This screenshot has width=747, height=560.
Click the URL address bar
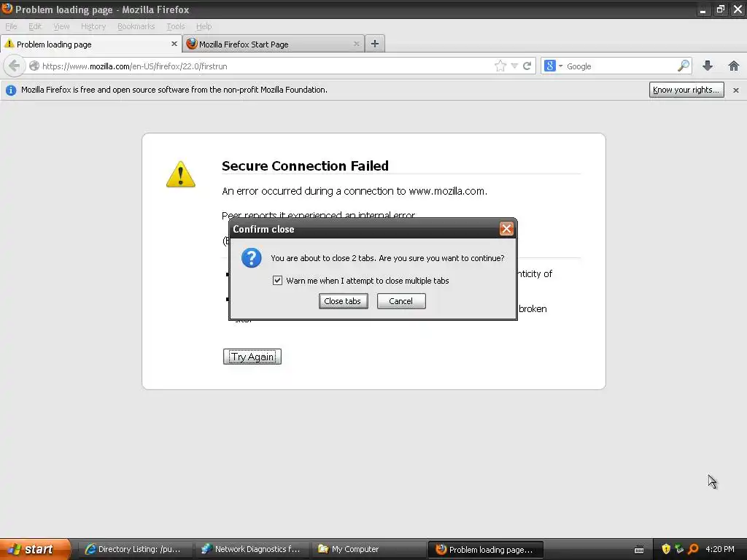(x=267, y=66)
